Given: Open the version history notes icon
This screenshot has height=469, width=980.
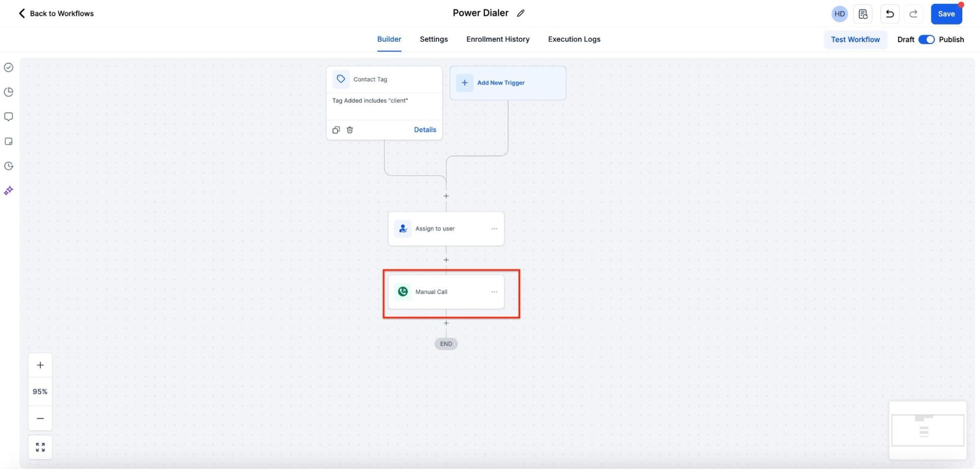Looking at the screenshot, I should pos(863,14).
